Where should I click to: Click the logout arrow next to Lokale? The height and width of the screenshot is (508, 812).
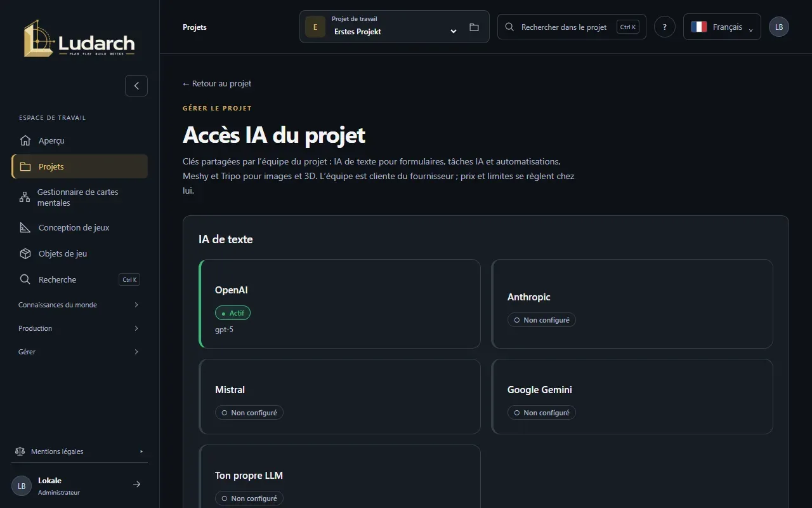pyautogui.click(x=136, y=485)
